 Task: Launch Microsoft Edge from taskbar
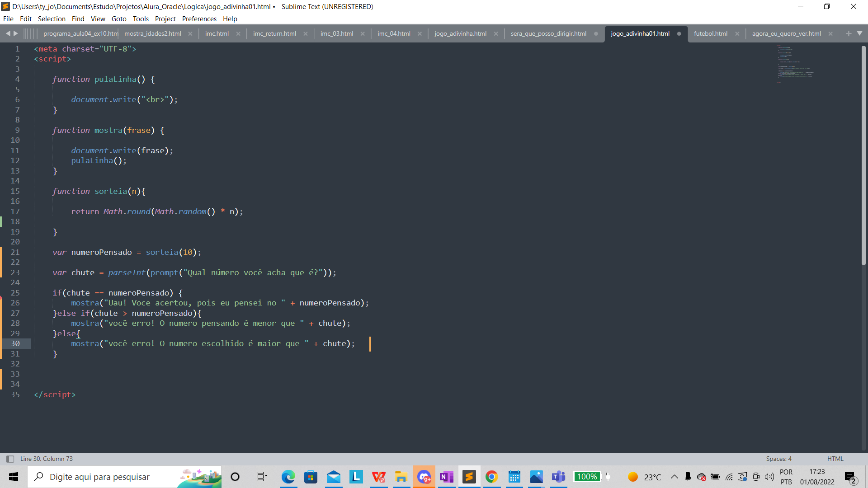pyautogui.click(x=288, y=477)
